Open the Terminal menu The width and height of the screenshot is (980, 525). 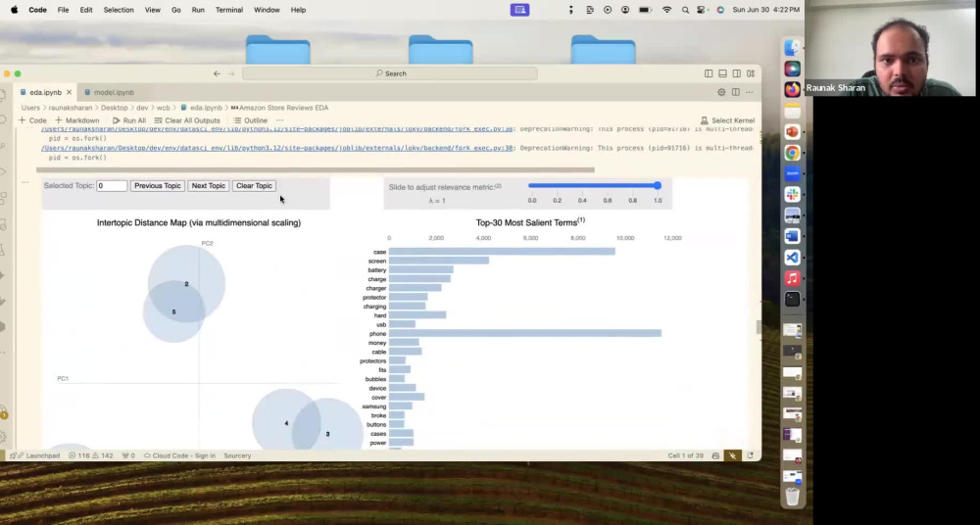coord(229,10)
